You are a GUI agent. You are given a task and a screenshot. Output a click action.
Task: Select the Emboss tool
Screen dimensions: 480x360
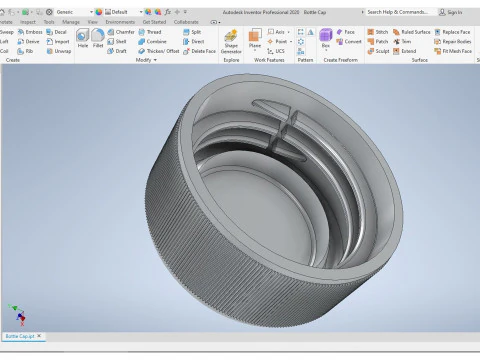(x=30, y=32)
